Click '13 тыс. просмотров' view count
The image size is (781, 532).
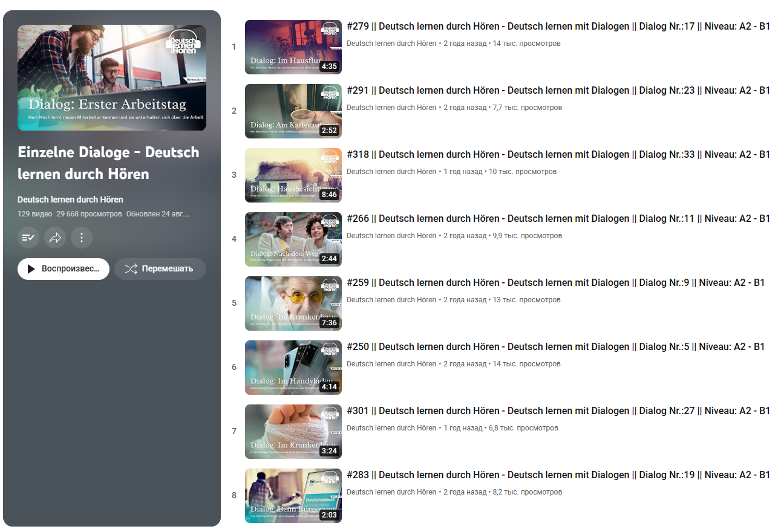pos(527,300)
